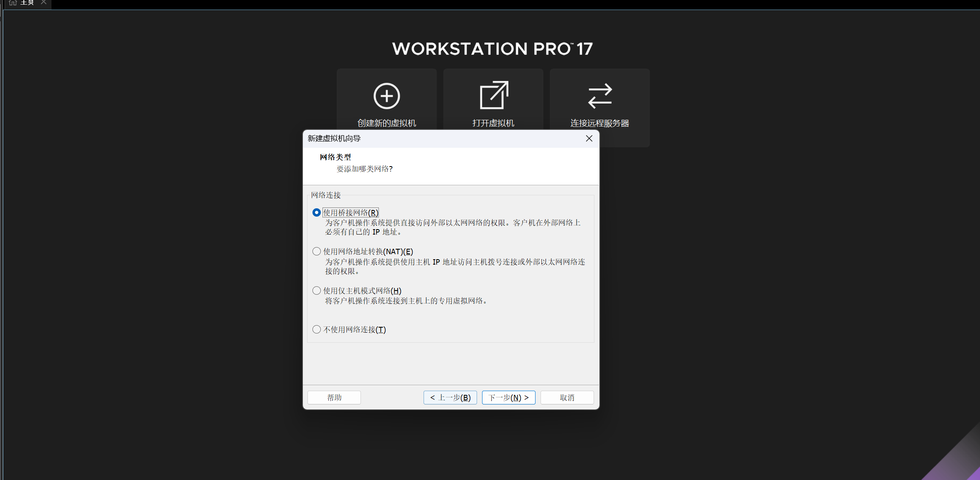980x480 pixels.
Task: Click the WORKSTATION PRO 17 logo text
Action: click(493, 49)
